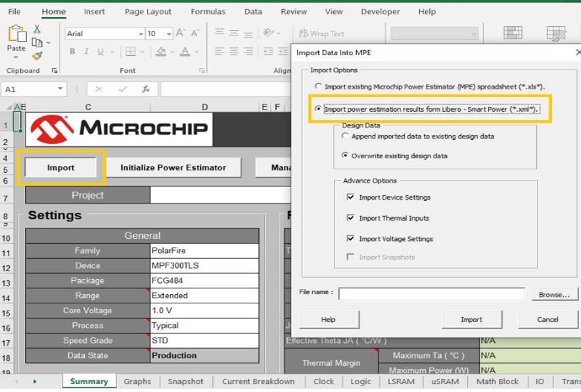Select the Format Painter brush
The image size is (581, 392).
pos(37,56)
